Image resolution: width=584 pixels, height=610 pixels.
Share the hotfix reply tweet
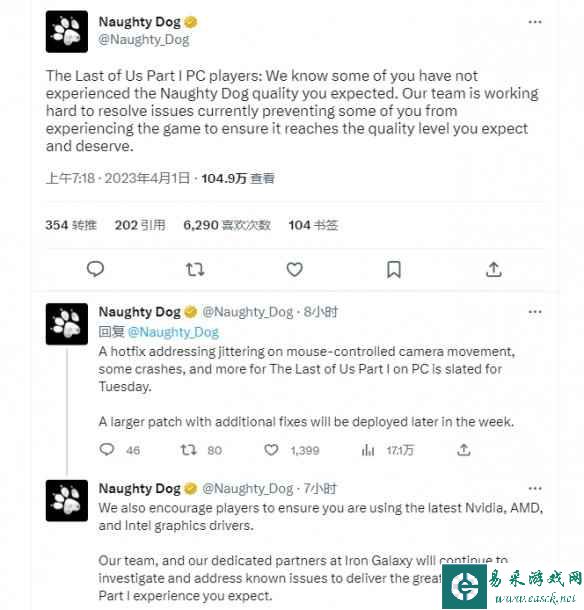click(464, 450)
